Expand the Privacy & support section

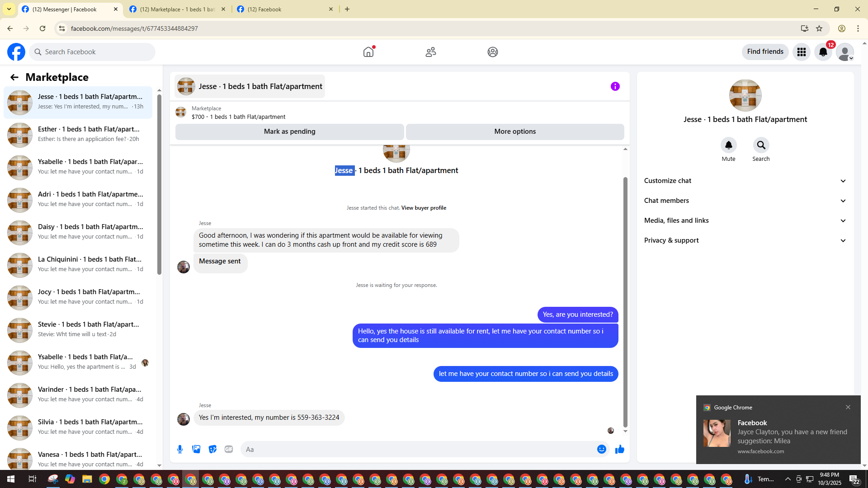point(745,240)
